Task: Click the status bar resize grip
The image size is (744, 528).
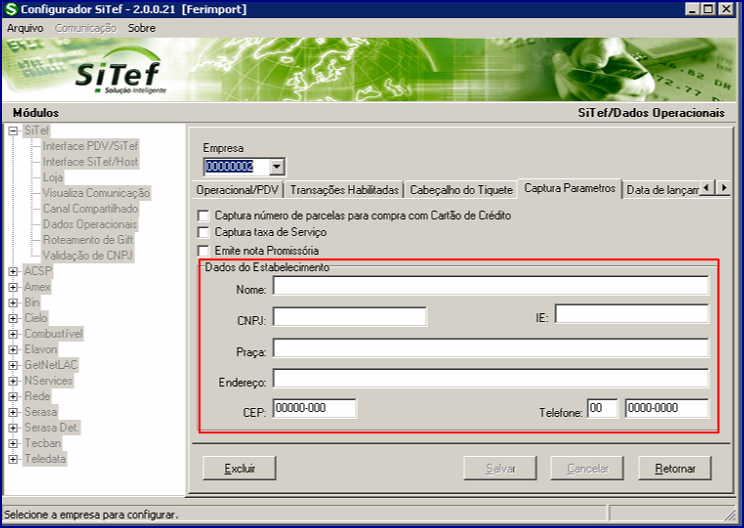Action: (x=730, y=514)
